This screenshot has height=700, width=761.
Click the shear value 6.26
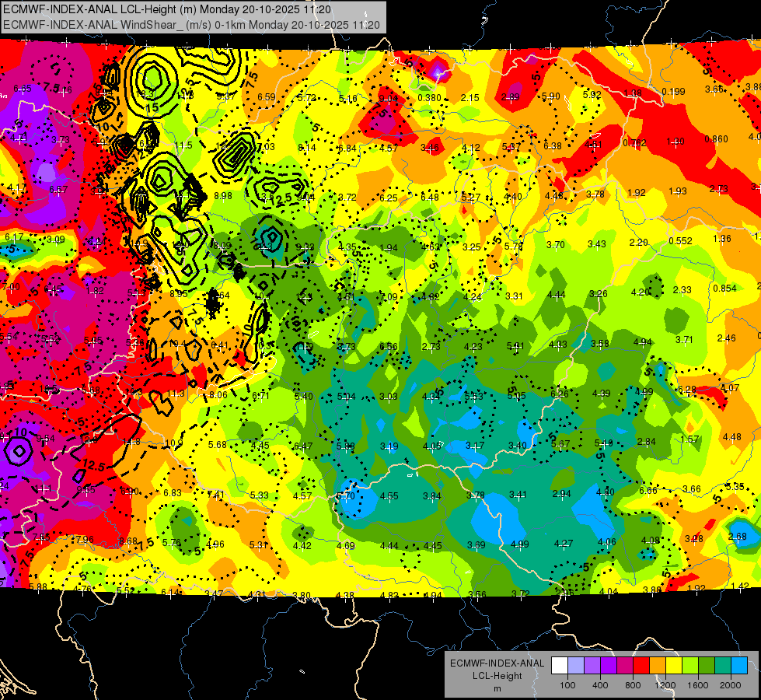[559, 394]
